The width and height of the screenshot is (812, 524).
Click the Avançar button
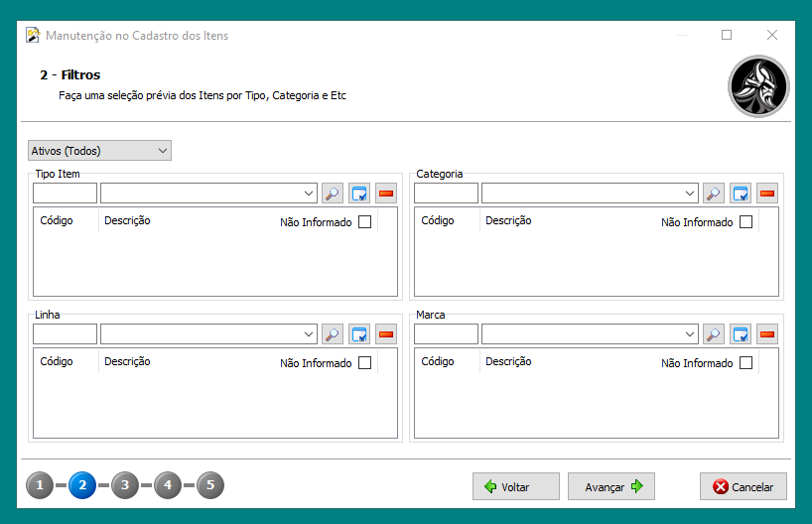click(x=611, y=486)
